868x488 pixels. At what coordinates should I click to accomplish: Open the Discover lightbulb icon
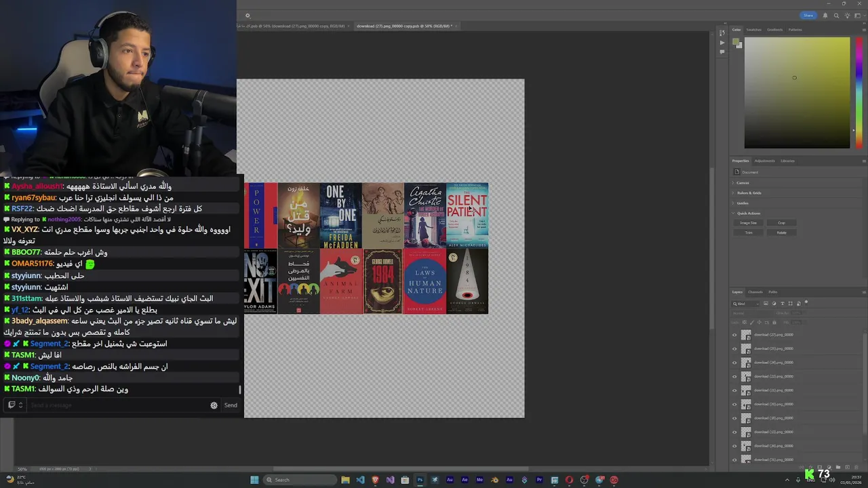(847, 16)
